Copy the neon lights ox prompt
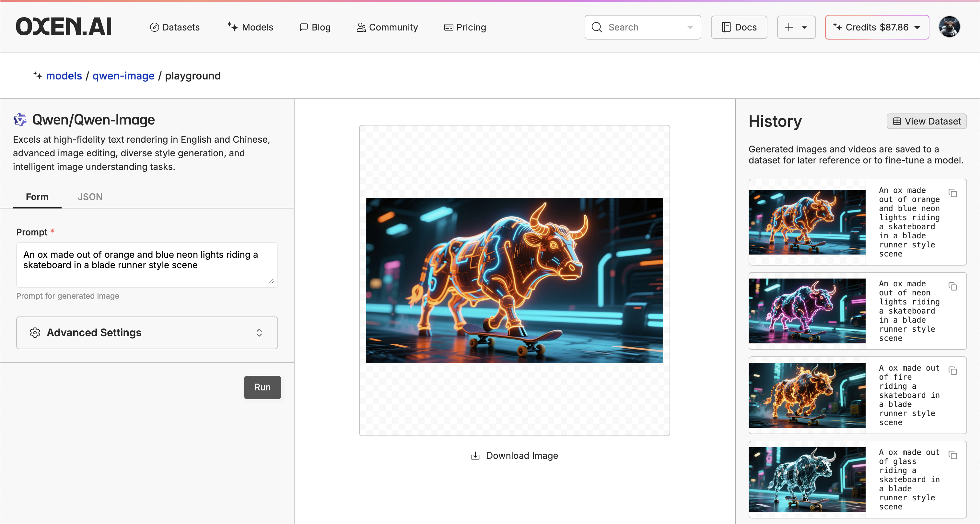 pyautogui.click(x=952, y=287)
